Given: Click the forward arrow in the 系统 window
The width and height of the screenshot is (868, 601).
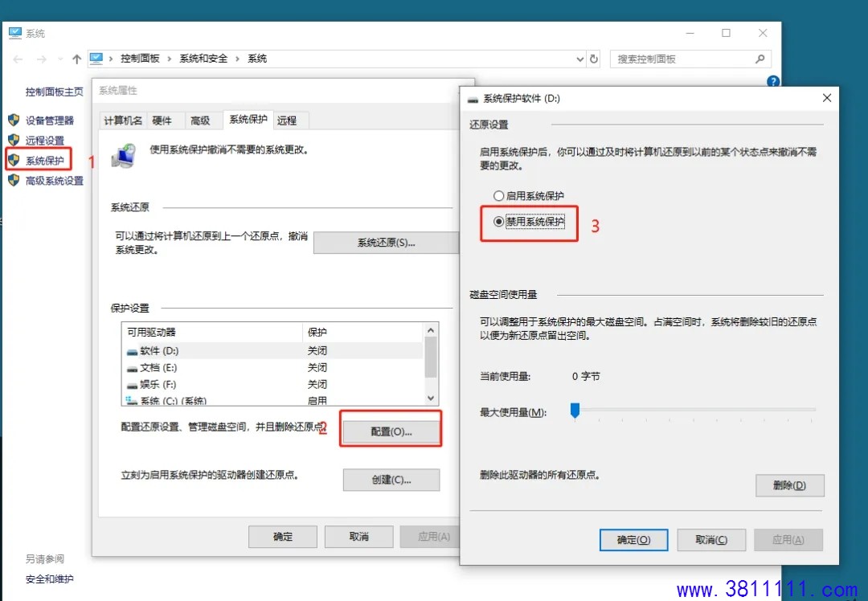Looking at the screenshot, I should tap(42, 59).
